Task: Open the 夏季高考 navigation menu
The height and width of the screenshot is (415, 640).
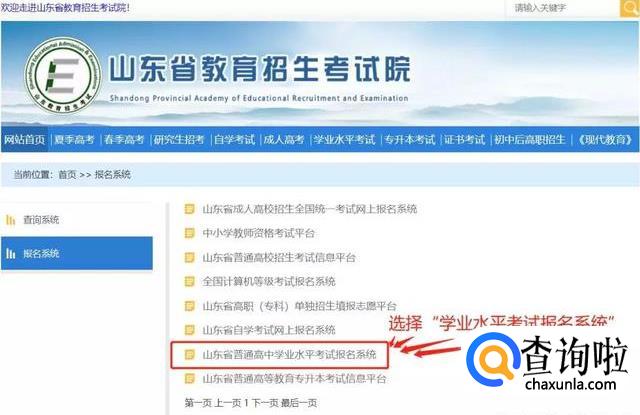Action: [74, 140]
